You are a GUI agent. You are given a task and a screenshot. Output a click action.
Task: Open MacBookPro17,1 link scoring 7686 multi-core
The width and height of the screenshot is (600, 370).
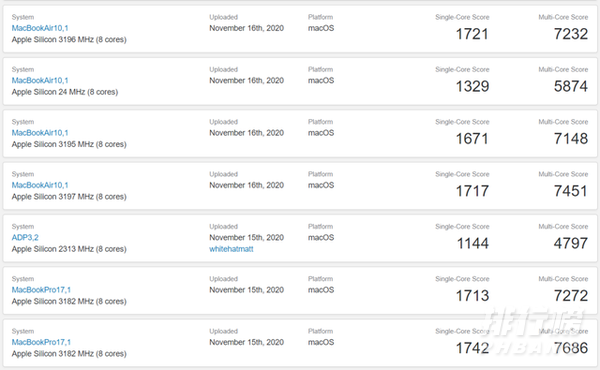click(41, 342)
